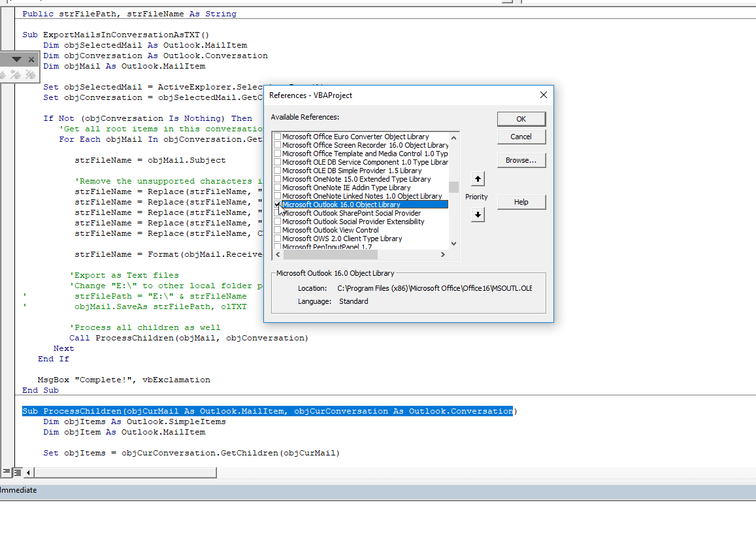
Task: Click Previous Bookmark icon in floating toolbar
Action: click(16, 74)
